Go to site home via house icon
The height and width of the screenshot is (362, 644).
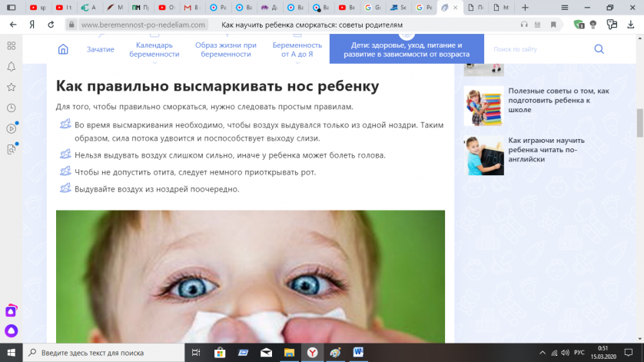(x=63, y=49)
